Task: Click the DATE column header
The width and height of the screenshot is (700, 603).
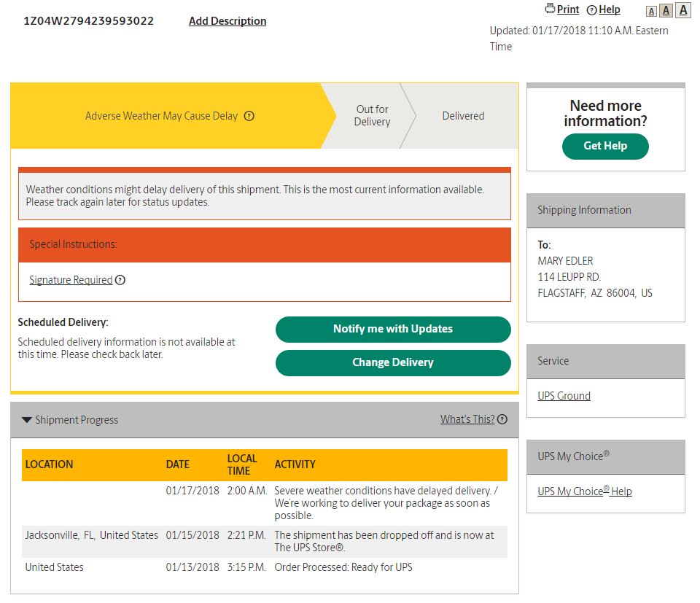Action: click(178, 464)
